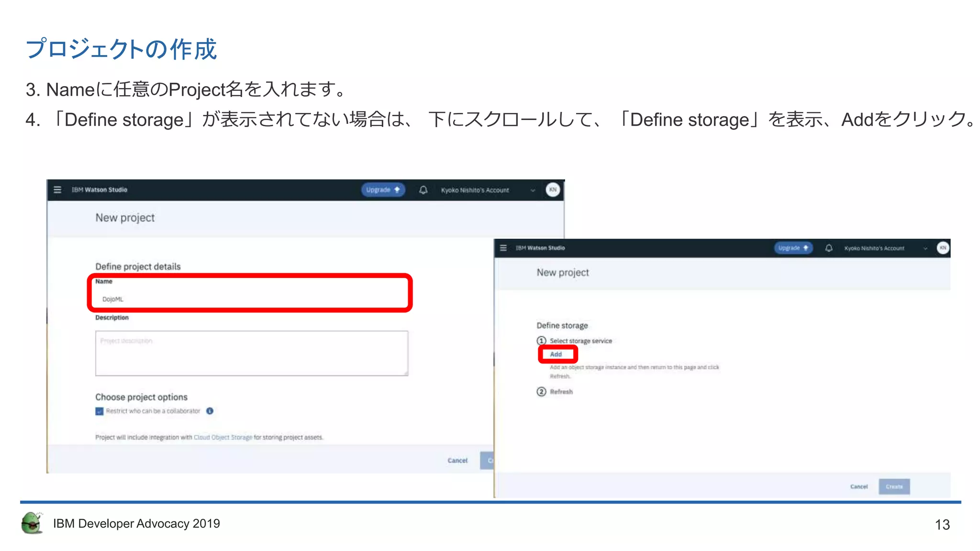Toggle Restrict who can be a collaborator

coord(100,411)
